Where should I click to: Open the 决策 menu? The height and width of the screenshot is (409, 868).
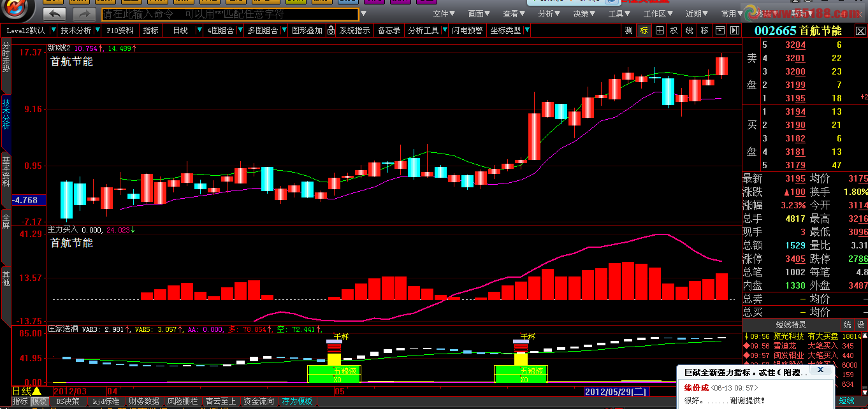coord(584,13)
